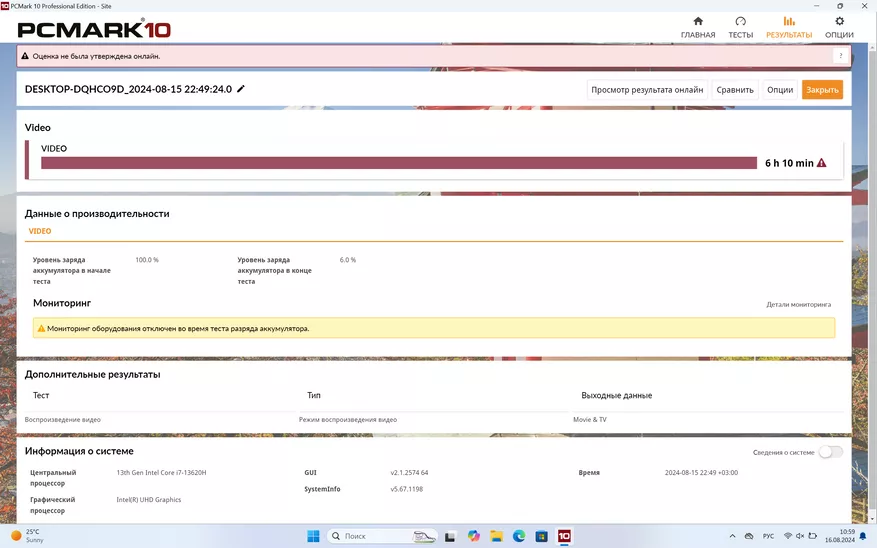Launch Copilot from taskbar

point(474,536)
